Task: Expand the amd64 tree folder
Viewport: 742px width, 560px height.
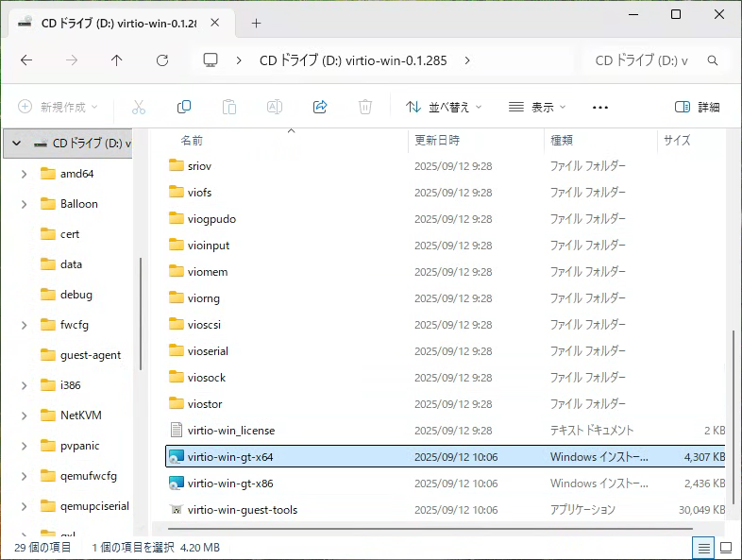Action: click(25, 174)
